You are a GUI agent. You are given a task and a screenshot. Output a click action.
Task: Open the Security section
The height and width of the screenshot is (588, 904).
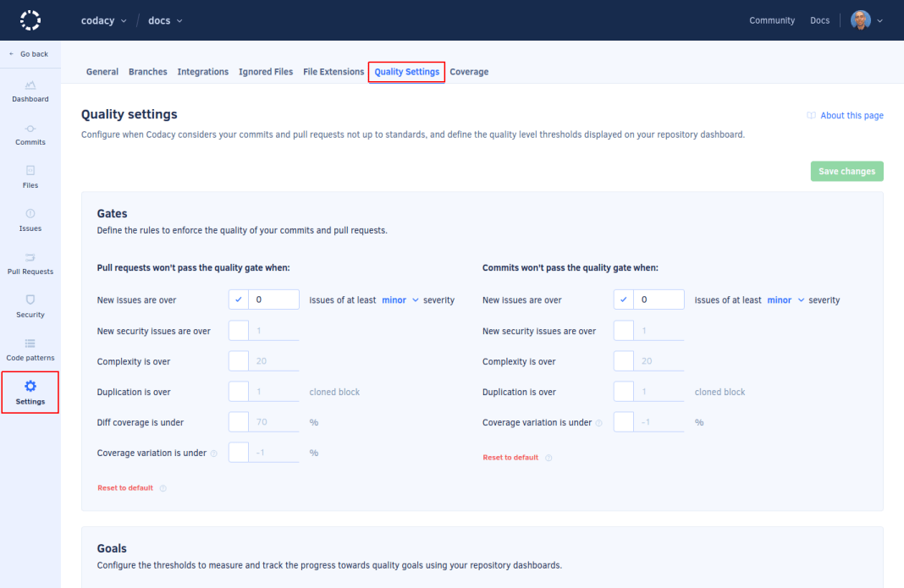click(x=30, y=307)
